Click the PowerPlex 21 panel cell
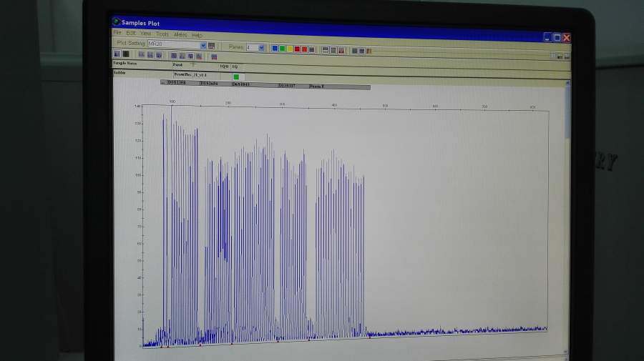This screenshot has width=644, height=361. (190, 74)
